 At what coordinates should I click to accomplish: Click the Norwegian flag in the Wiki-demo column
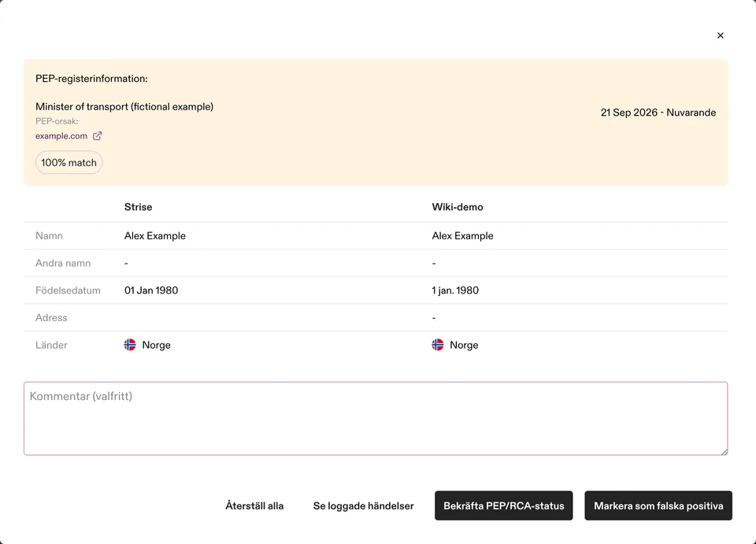[437, 345]
